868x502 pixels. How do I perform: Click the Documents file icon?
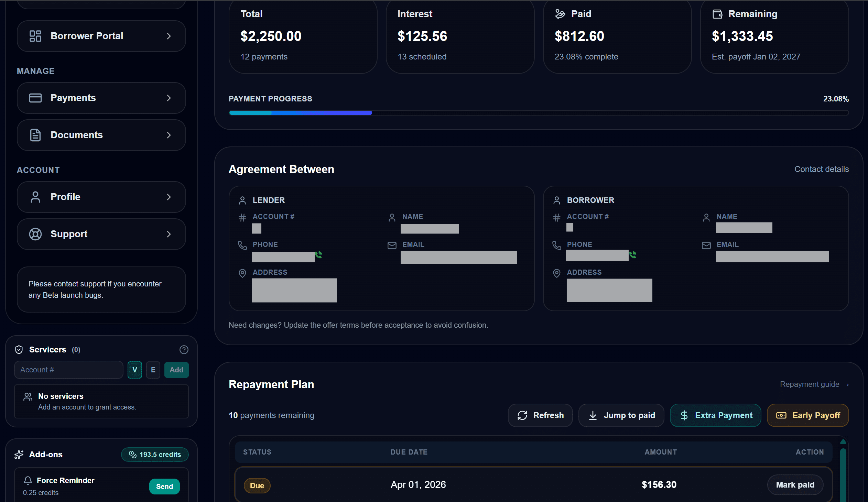coord(35,135)
